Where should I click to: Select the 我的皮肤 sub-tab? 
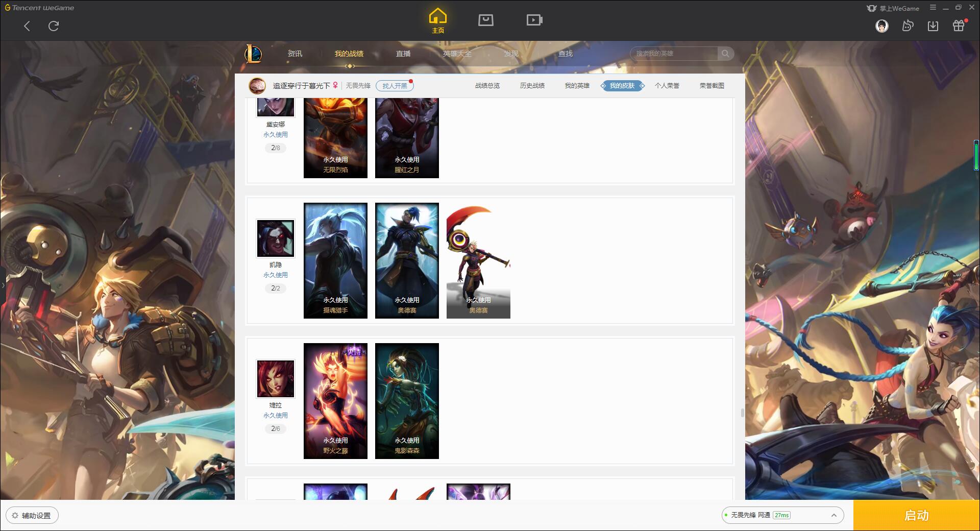(622, 86)
